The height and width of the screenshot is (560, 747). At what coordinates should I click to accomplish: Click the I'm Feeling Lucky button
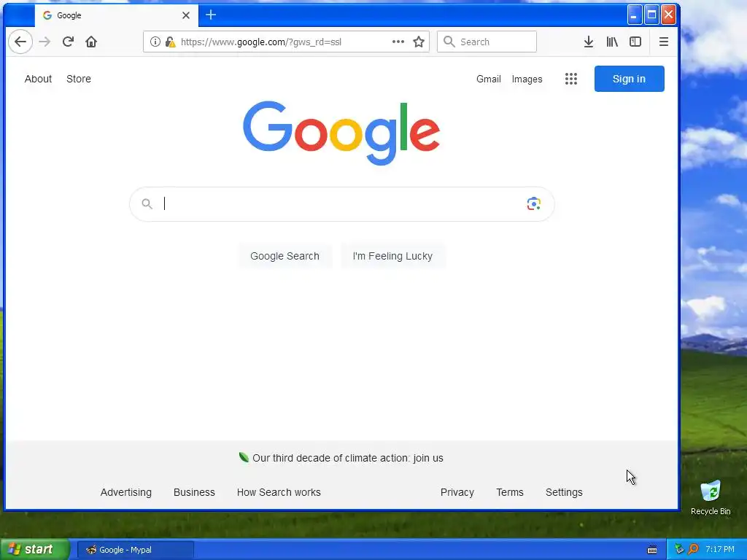(x=392, y=256)
